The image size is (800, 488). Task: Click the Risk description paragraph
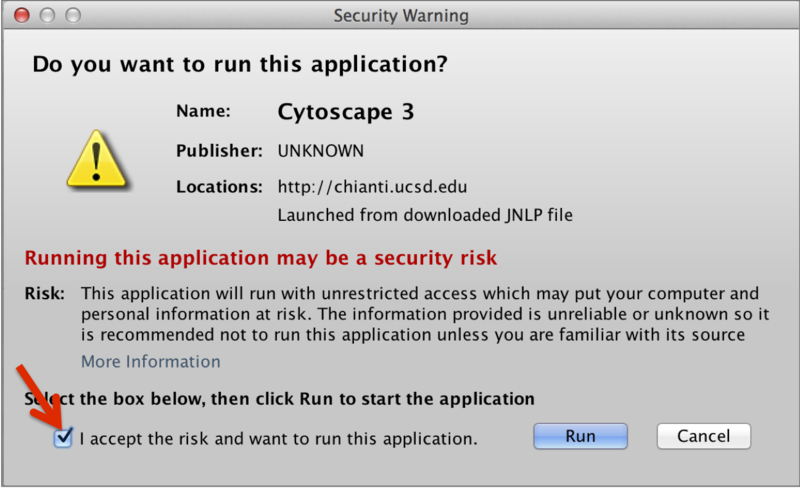click(x=424, y=313)
